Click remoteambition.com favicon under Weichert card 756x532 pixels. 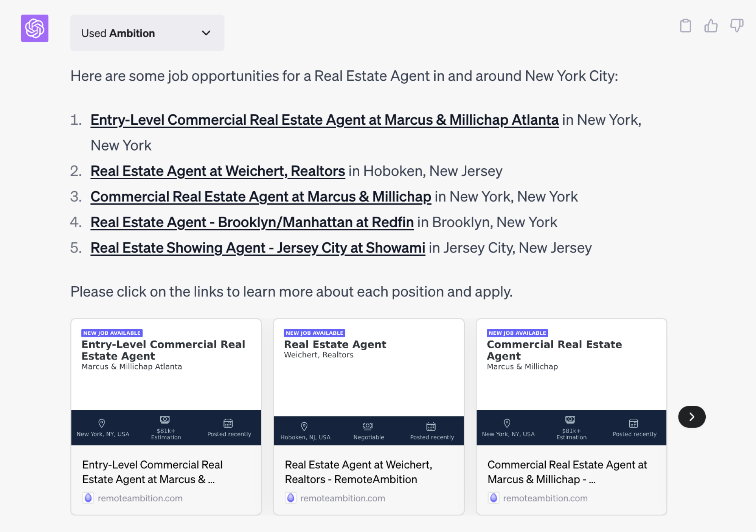coord(291,498)
